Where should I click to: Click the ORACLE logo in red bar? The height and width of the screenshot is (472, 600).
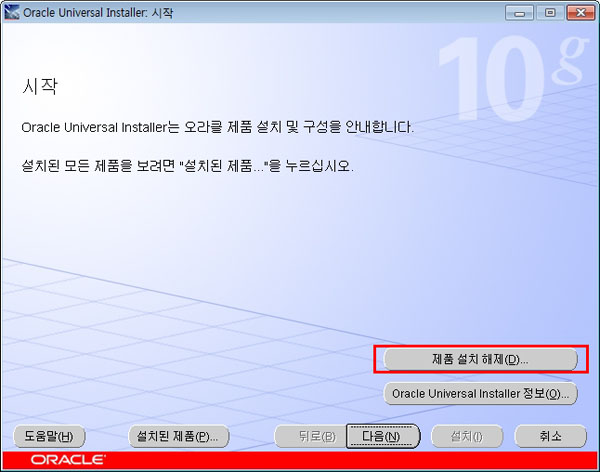(x=68, y=460)
